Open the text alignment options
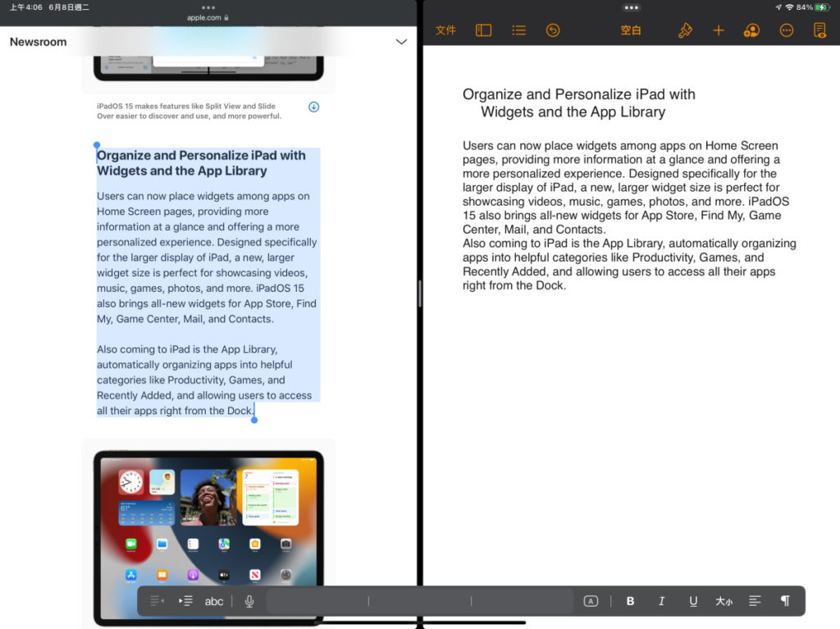The height and width of the screenshot is (629, 840). point(755,601)
